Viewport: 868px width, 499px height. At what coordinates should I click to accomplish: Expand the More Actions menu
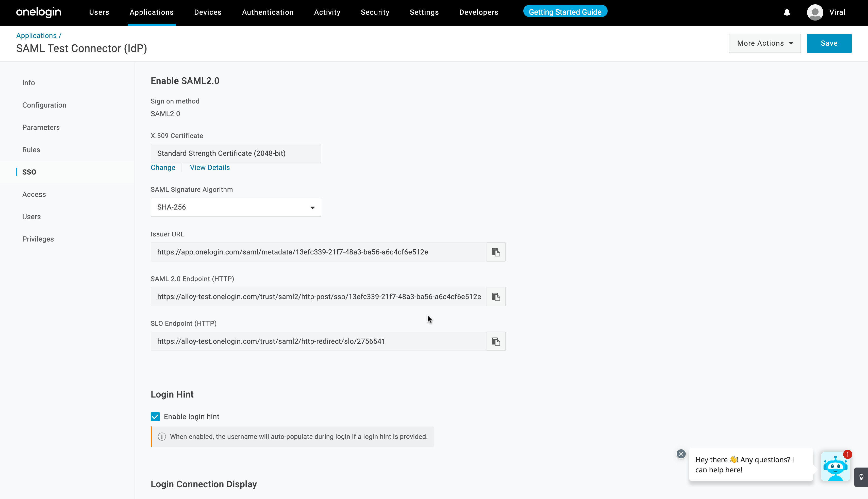point(764,43)
